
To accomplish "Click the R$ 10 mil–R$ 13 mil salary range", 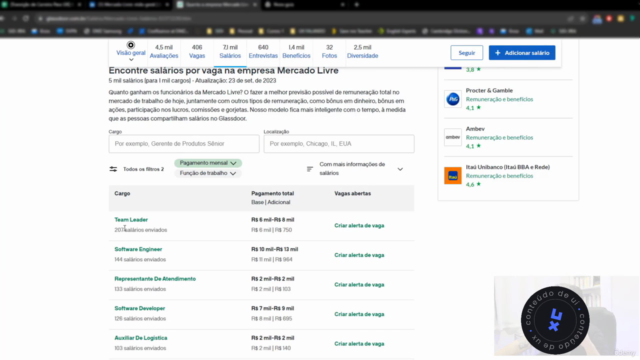I will (275, 249).
